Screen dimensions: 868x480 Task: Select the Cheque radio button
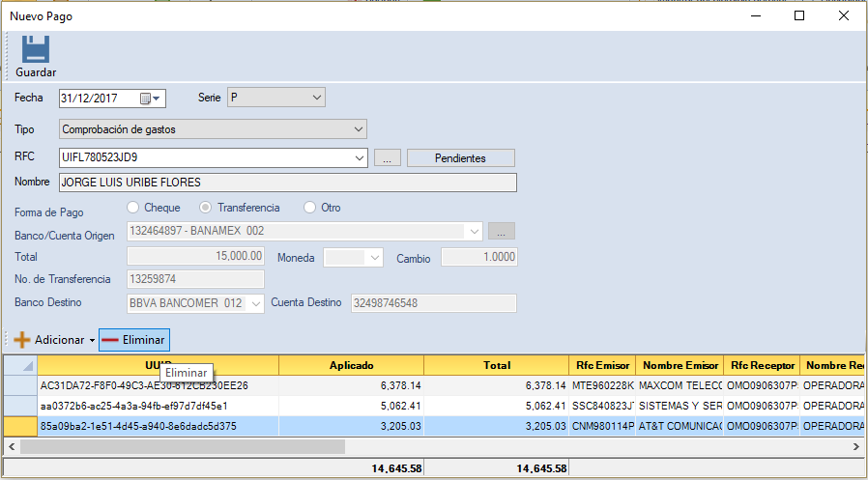pyautogui.click(x=132, y=208)
